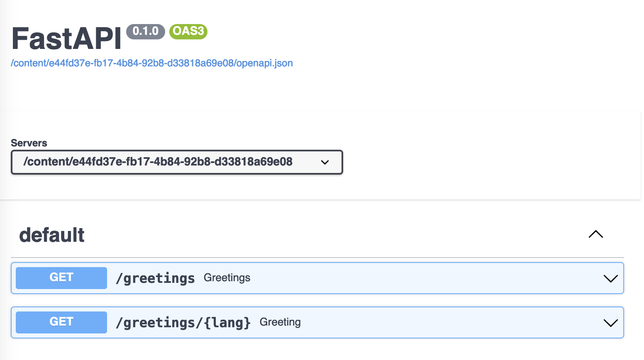The width and height of the screenshot is (644, 360).
Task: Click the Greeting operation summary text
Action: (x=280, y=322)
